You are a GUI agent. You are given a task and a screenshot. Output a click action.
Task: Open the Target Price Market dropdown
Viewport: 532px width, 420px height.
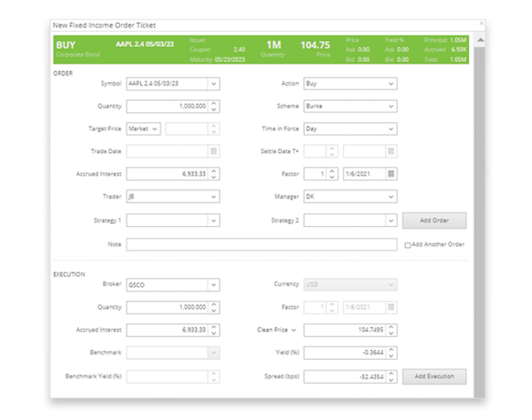point(156,128)
